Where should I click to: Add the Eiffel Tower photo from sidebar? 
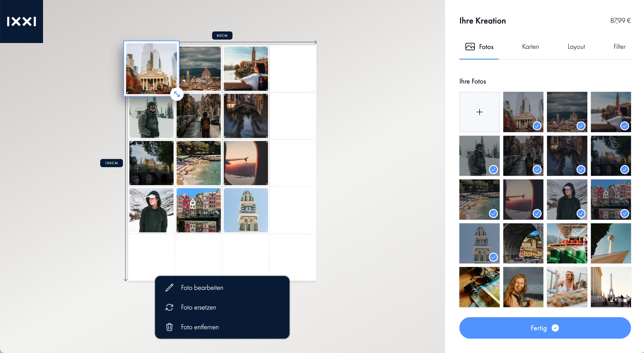click(x=611, y=287)
